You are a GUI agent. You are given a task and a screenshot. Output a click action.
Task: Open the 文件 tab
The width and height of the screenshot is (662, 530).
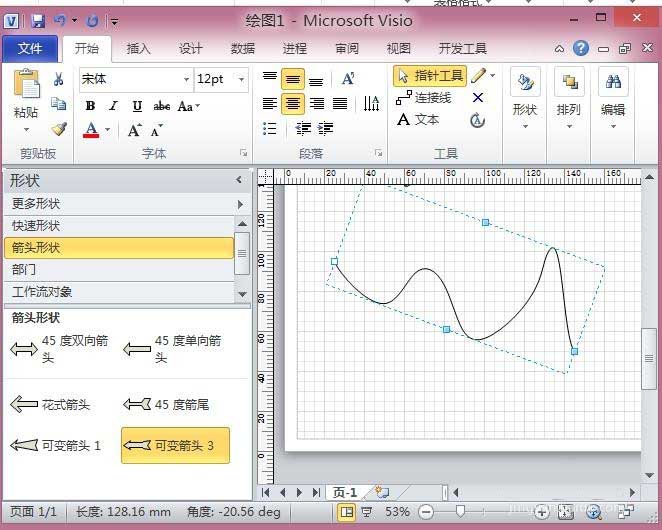coord(30,49)
